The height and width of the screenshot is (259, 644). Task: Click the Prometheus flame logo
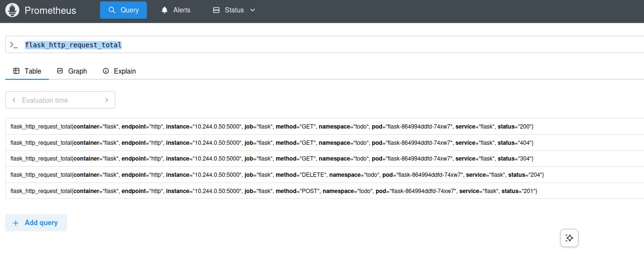[12, 10]
